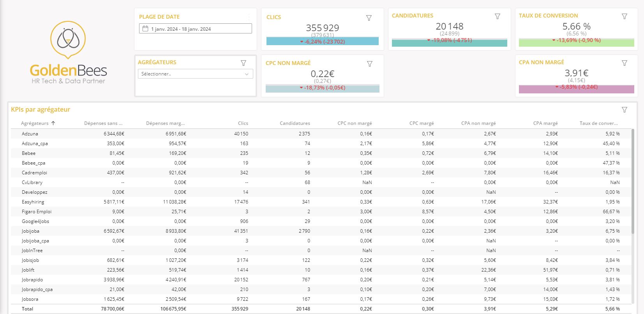Sort by CPA margé column header
The width and height of the screenshot is (644, 314).
545,123
